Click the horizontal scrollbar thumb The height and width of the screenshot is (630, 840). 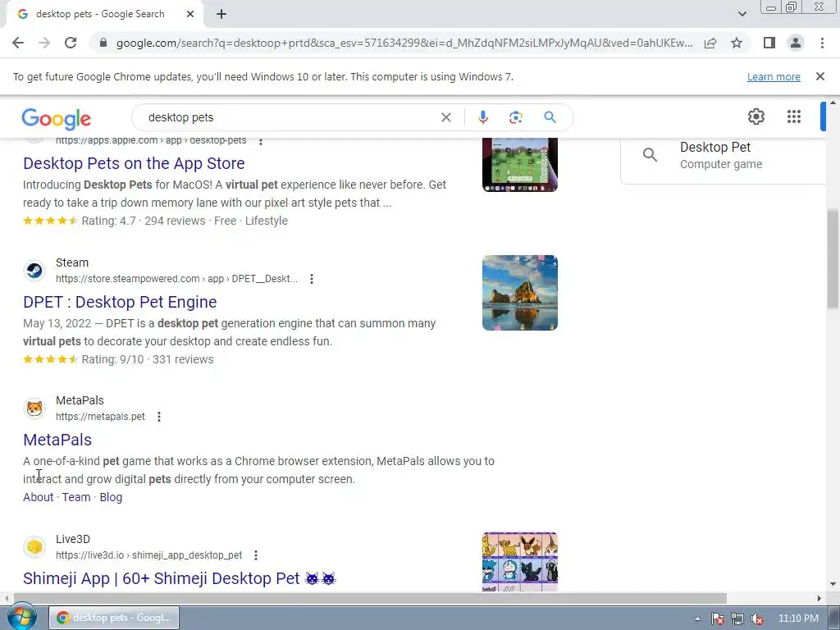(370, 598)
